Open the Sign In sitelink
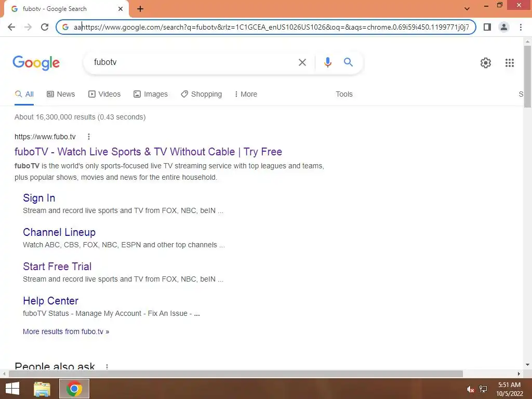Image resolution: width=532 pixels, height=399 pixels. (39, 198)
